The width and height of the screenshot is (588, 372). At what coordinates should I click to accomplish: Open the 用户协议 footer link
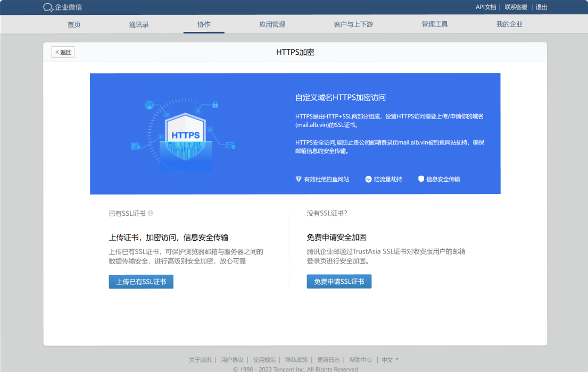click(232, 360)
